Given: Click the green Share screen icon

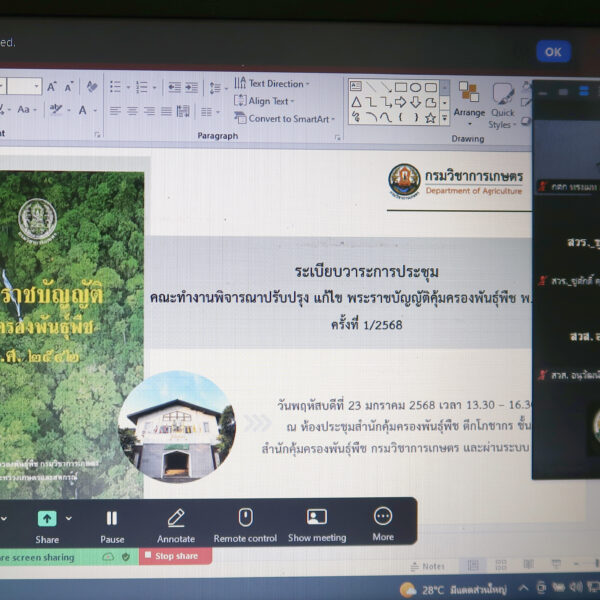Looking at the screenshot, I should [47, 518].
